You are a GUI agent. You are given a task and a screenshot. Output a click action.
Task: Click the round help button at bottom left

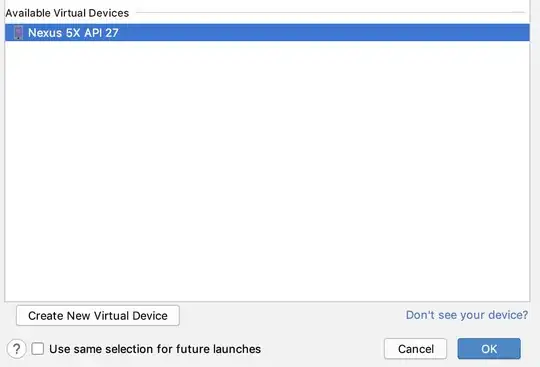(x=16, y=349)
